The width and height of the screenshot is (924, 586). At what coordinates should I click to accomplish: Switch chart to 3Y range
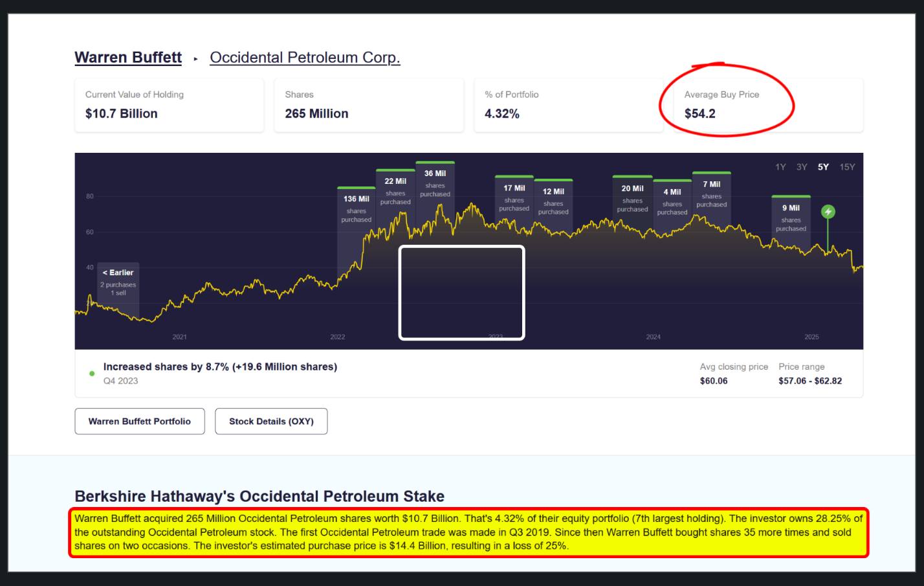[802, 167]
